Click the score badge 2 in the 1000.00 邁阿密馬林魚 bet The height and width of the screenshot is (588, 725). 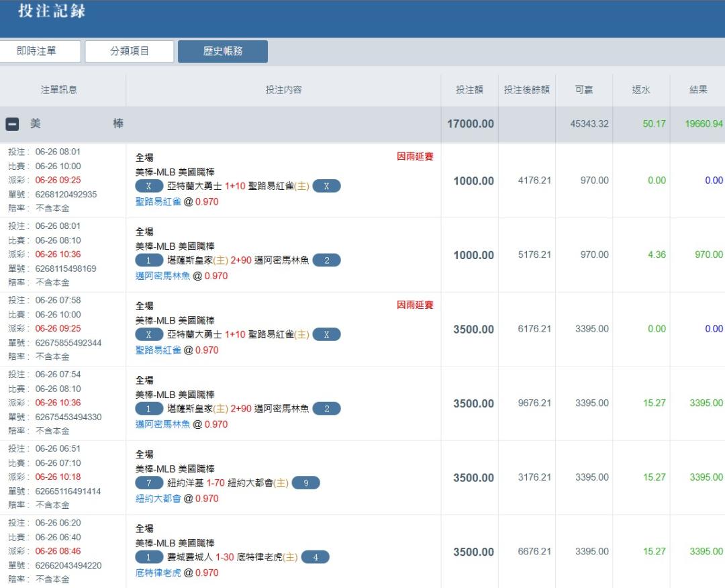(x=326, y=260)
